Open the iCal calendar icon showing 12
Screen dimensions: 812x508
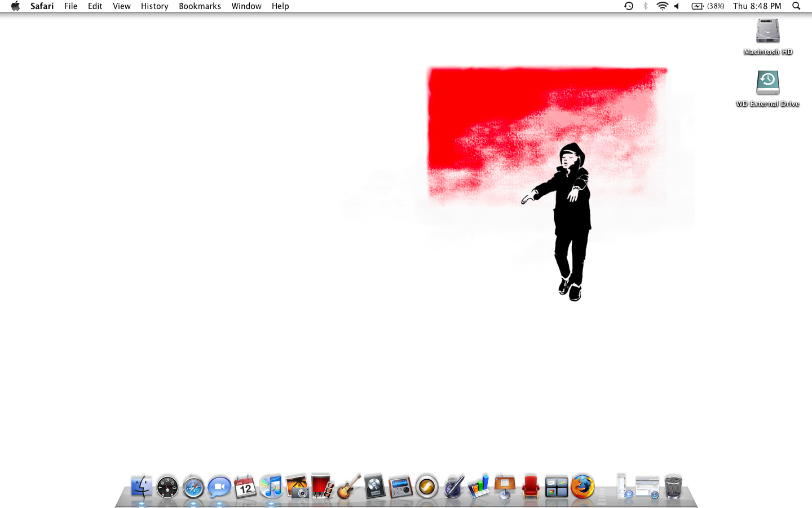[x=245, y=487]
